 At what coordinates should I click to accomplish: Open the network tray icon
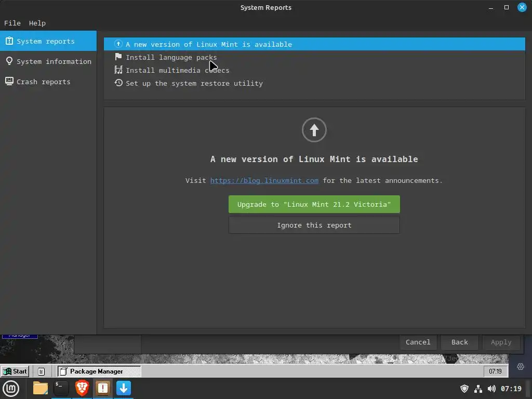(478, 389)
